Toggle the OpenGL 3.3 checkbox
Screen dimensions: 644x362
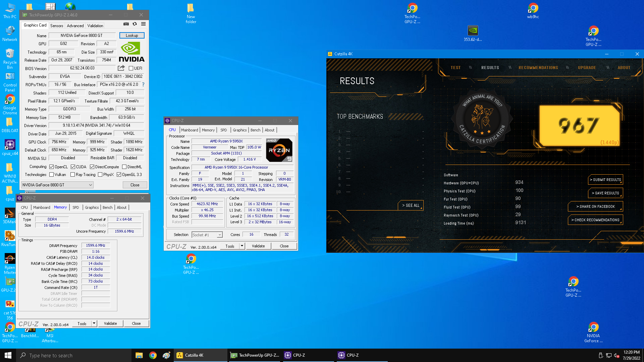[119, 175]
